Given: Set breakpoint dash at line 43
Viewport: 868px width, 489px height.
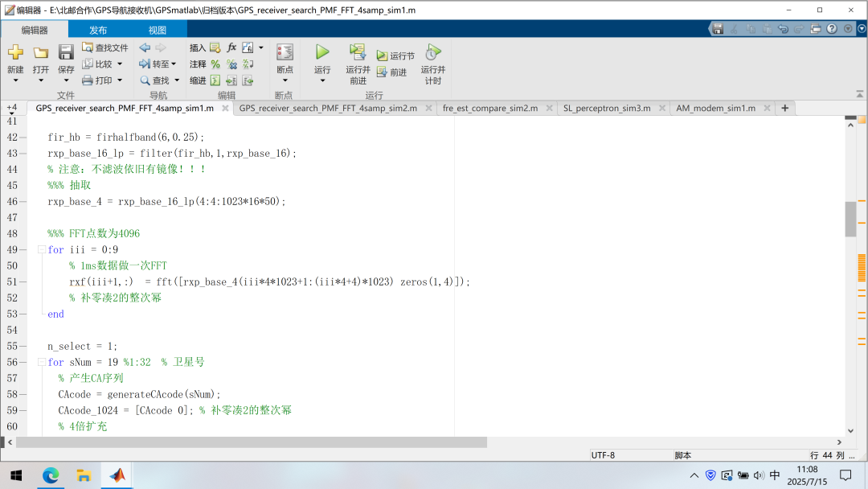Looking at the screenshot, I should pos(23,154).
